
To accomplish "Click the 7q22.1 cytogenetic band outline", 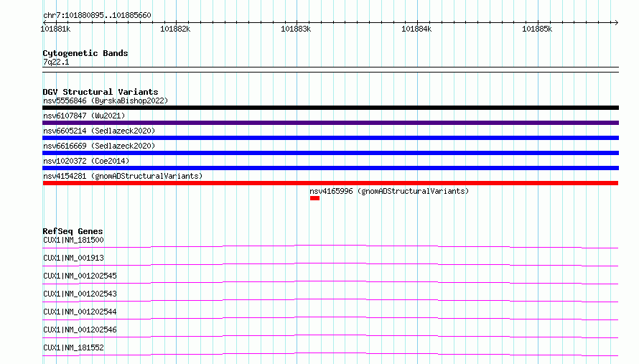I will click(330, 70).
